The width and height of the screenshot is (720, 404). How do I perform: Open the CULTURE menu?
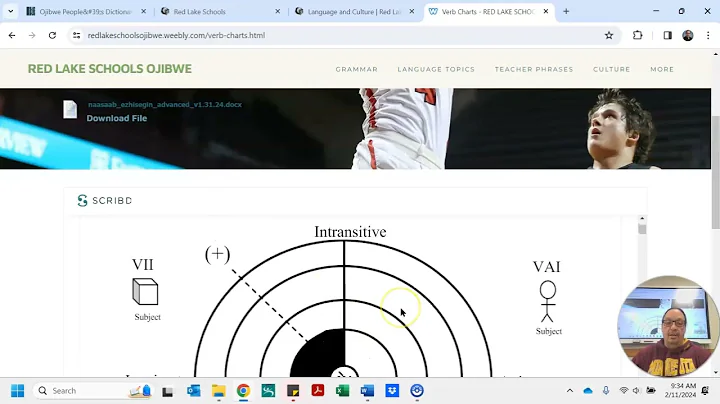(611, 69)
